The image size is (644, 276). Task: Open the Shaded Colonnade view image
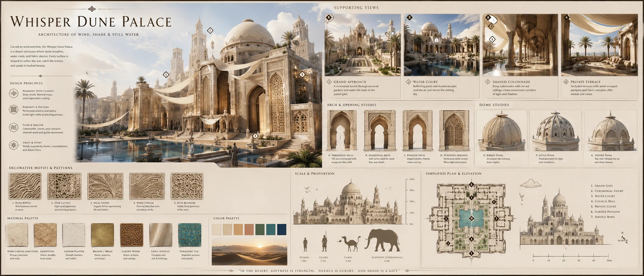pyautogui.click(x=520, y=45)
